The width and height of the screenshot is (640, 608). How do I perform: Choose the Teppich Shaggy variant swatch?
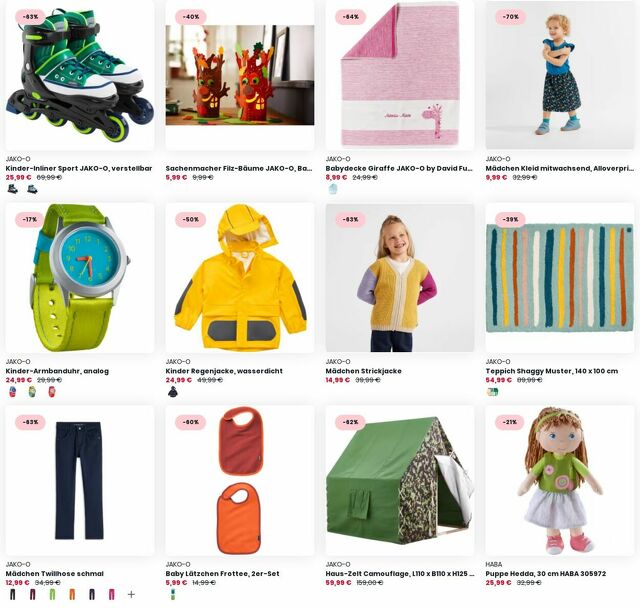click(493, 392)
